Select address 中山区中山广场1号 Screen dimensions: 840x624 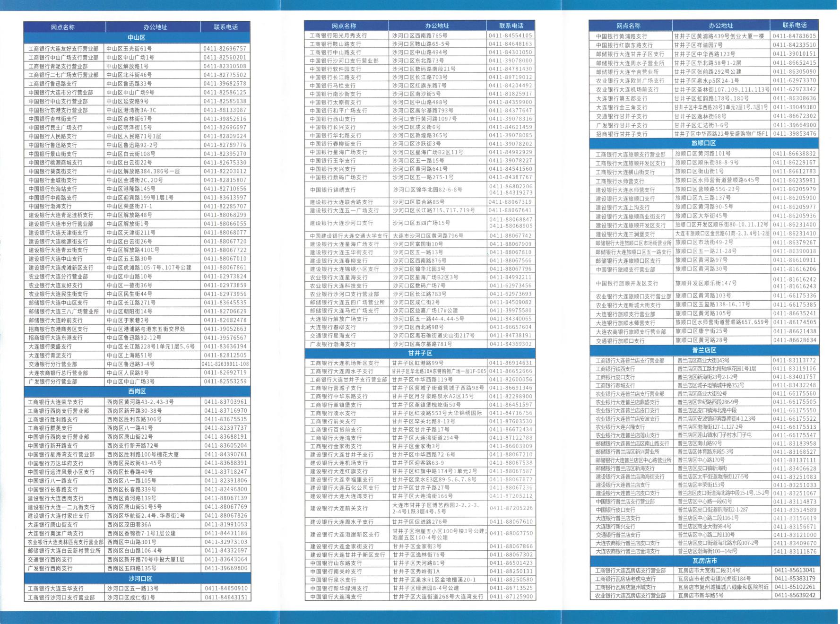point(130,57)
